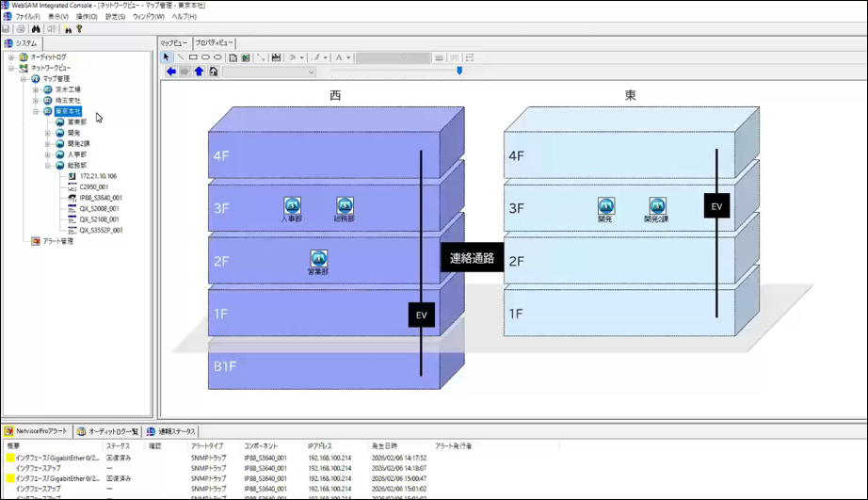Click the binoculars search icon

coord(37,29)
